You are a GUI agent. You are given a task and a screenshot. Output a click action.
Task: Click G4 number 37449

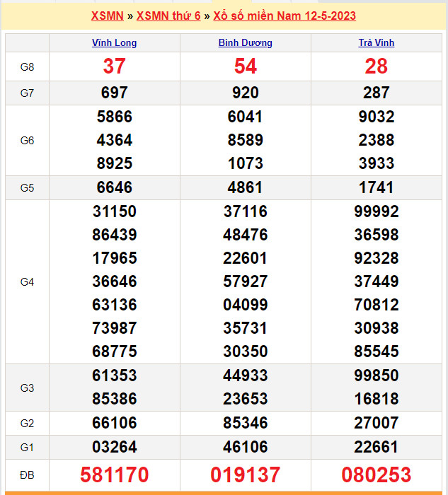[377, 281]
